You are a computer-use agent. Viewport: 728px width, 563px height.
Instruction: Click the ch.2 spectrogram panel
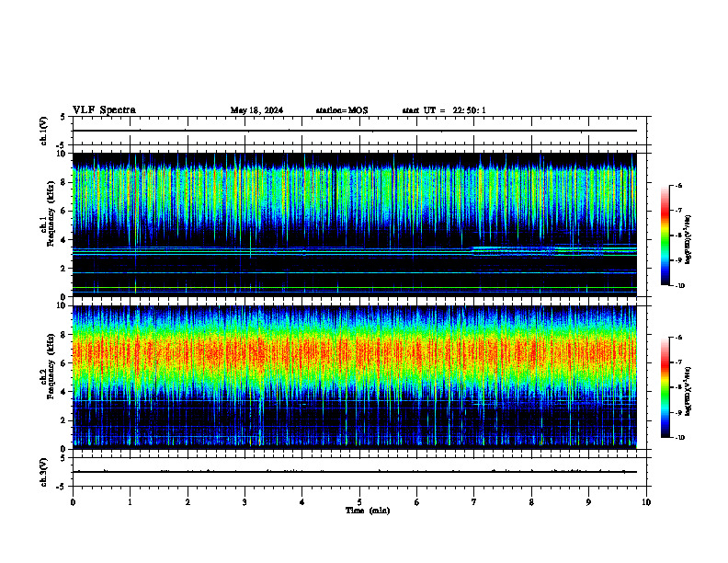[x=354, y=377]
